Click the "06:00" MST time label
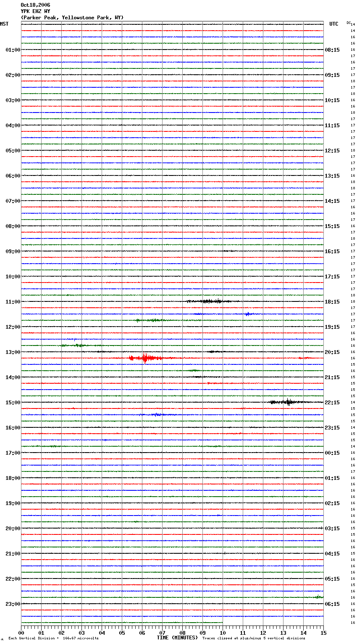This screenshot has height=644, width=357. click(x=13, y=176)
